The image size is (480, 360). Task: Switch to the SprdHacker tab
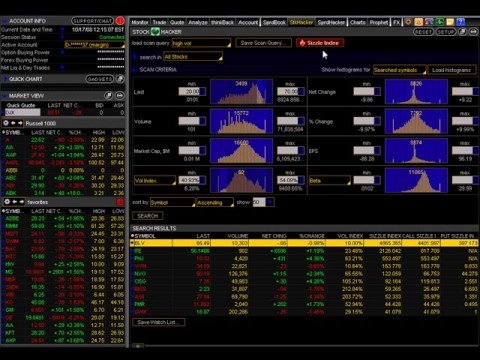tap(331, 22)
